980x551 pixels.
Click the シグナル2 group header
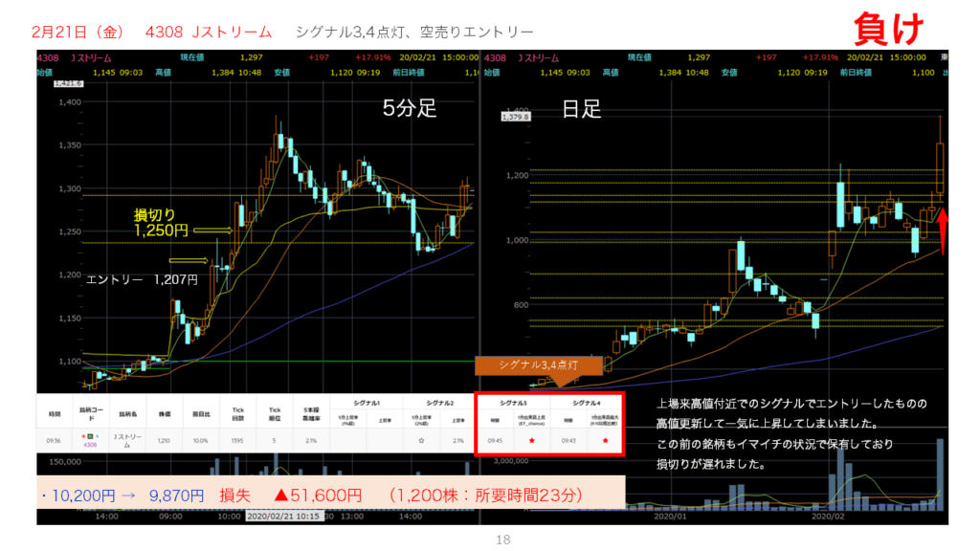click(x=439, y=403)
